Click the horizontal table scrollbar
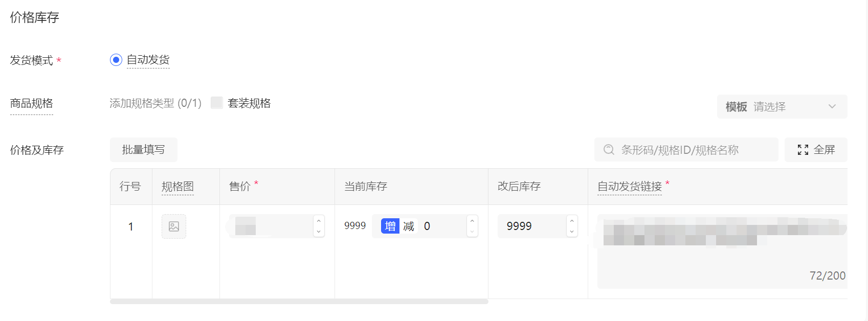 [299, 302]
